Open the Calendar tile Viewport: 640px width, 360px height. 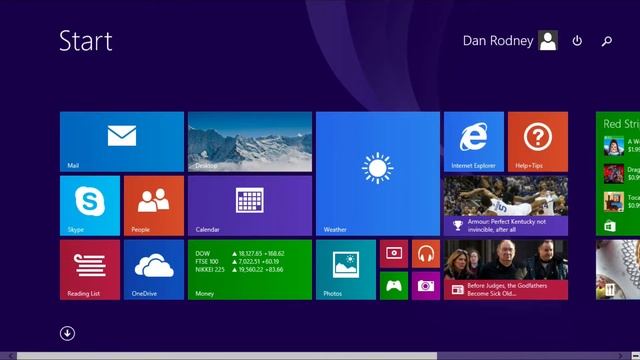click(x=250, y=206)
